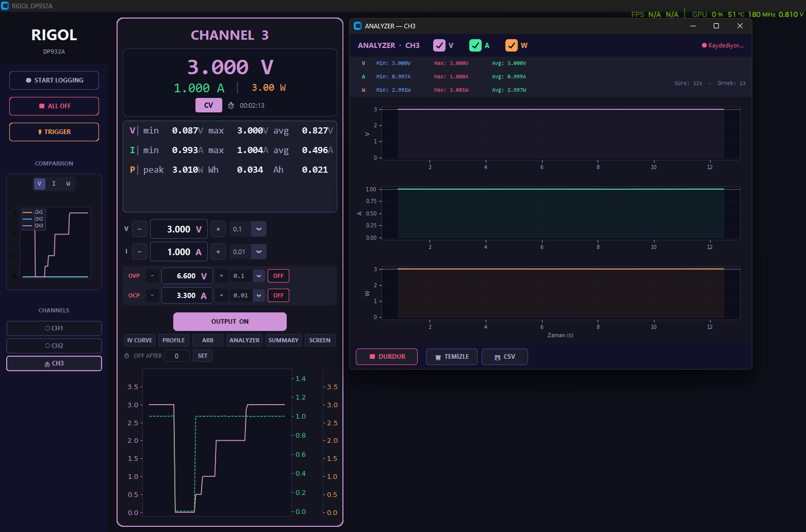Image resolution: width=806 pixels, height=532 pixels.
Task: Increase OCP value with plus button
Action: pyautogui.click(x=221, y=295)
